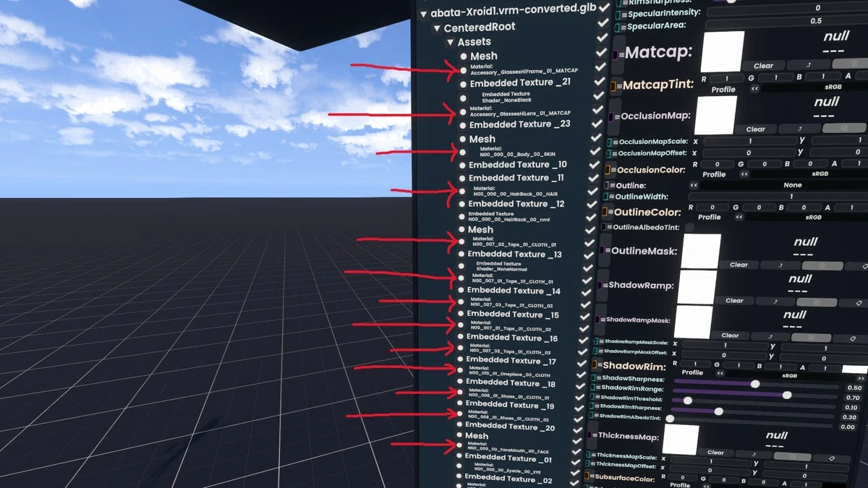Select Embedded Texture _13 slot
Image resolution: width=868 pixels, height=488 pixels.
515,254
